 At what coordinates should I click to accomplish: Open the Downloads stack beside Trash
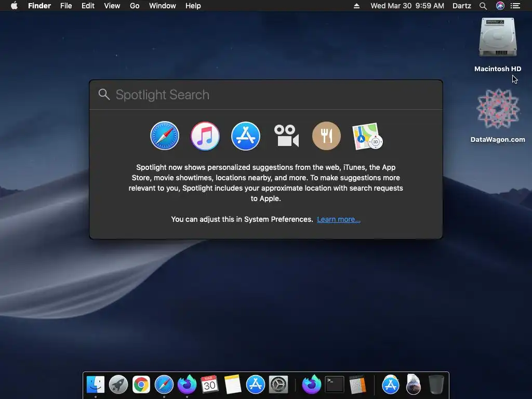pyautogui.click(x=413, y=384)
